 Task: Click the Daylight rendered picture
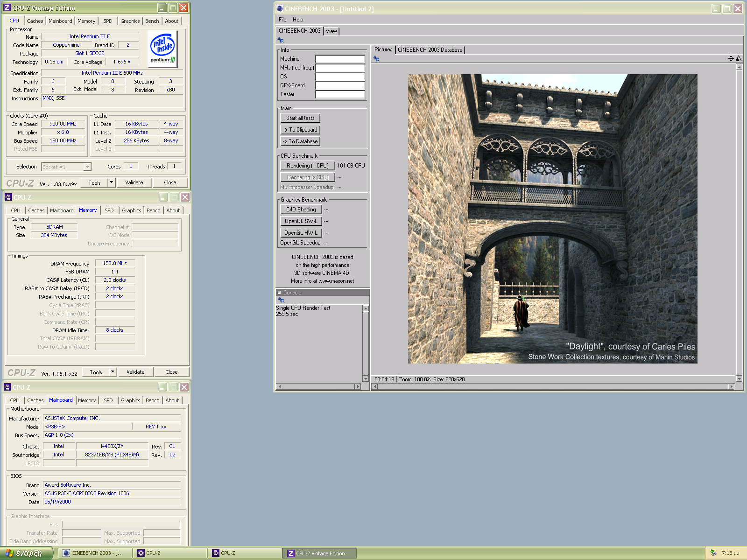point(552,219)
